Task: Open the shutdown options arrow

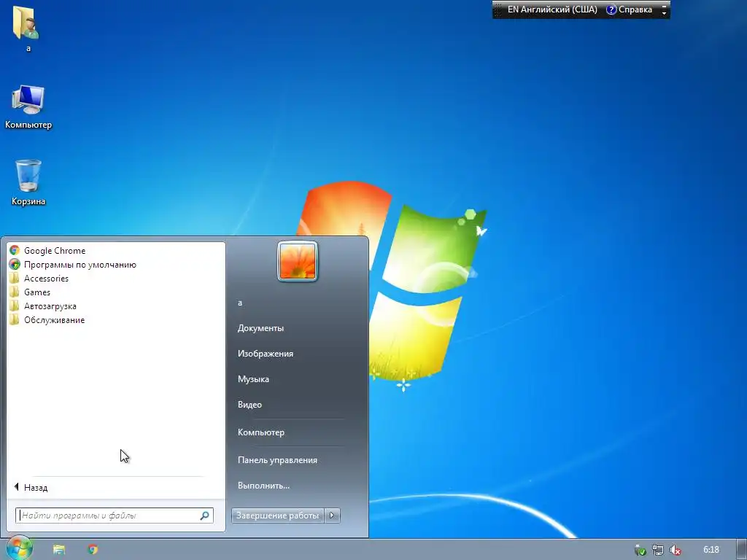Action: [332, 516]
